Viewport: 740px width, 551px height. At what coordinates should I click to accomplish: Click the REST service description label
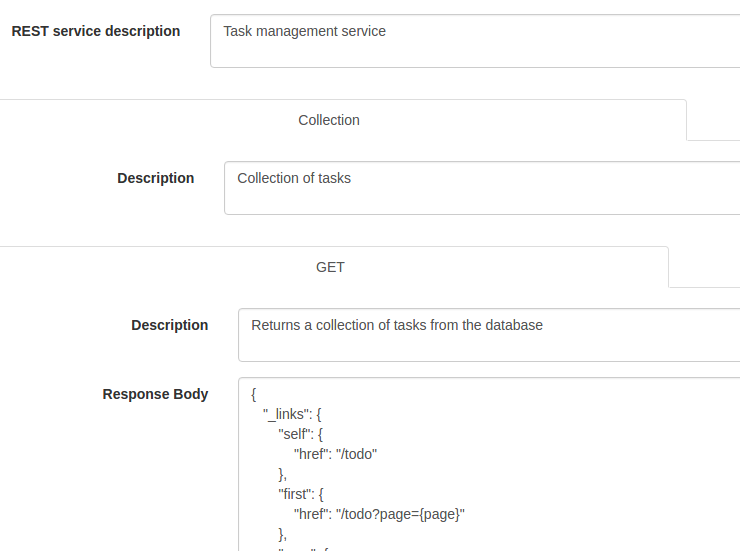96,31
